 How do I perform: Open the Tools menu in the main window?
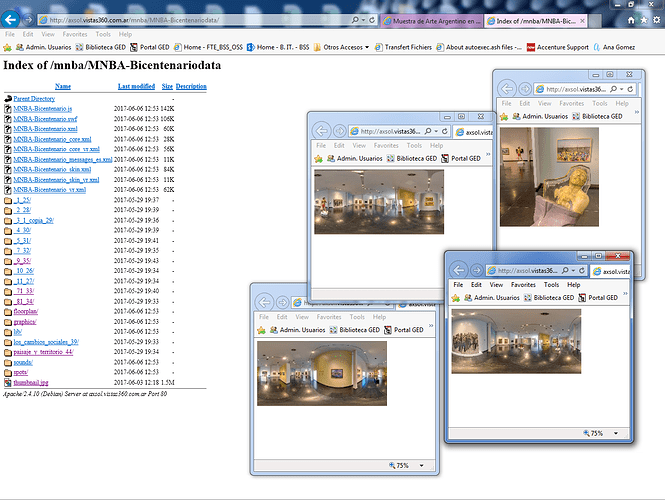[103, 34]
